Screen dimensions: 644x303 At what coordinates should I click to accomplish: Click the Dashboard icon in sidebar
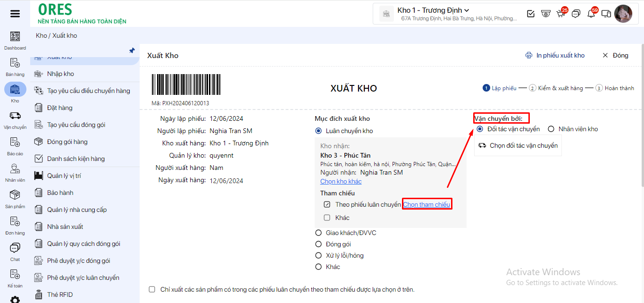click(x=15, y=37)
